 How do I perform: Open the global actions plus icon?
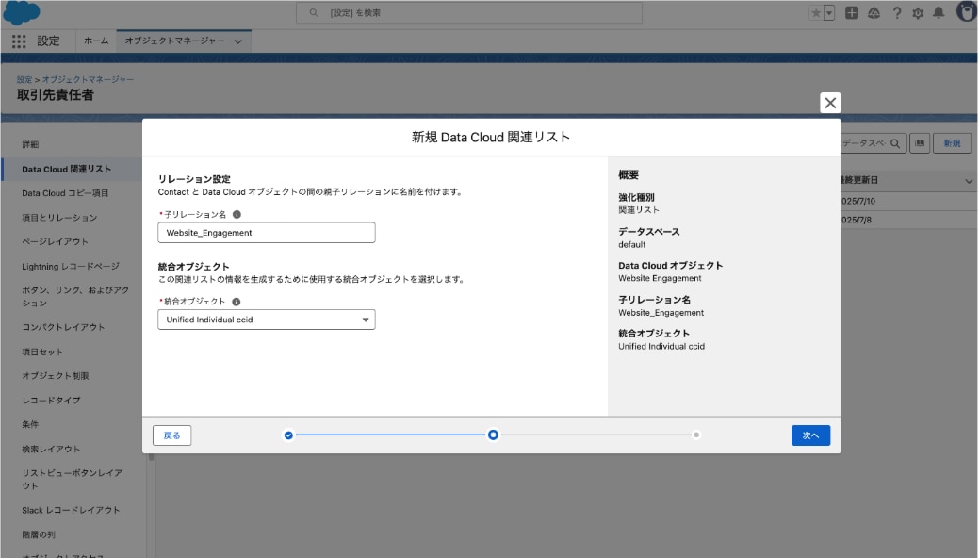[x=852, y=13]
